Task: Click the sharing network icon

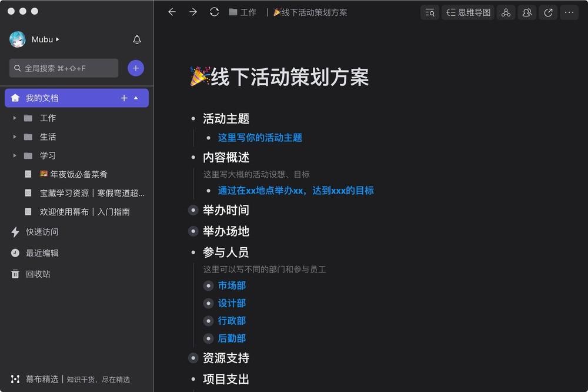Action: pos(506,12)
